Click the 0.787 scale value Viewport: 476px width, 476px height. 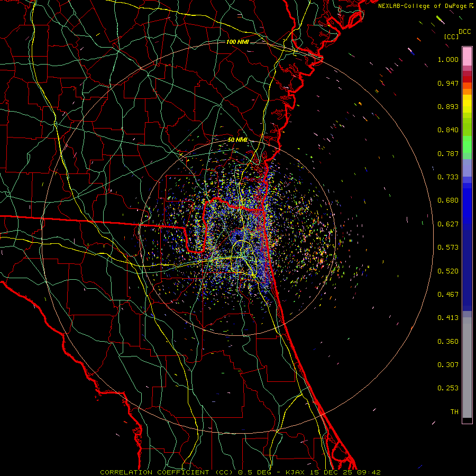448,153
